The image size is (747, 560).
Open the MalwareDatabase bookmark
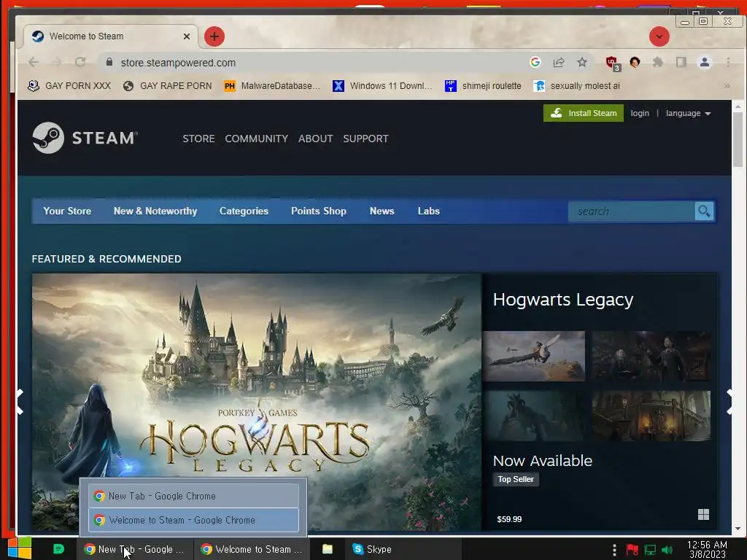coord(271,86)
